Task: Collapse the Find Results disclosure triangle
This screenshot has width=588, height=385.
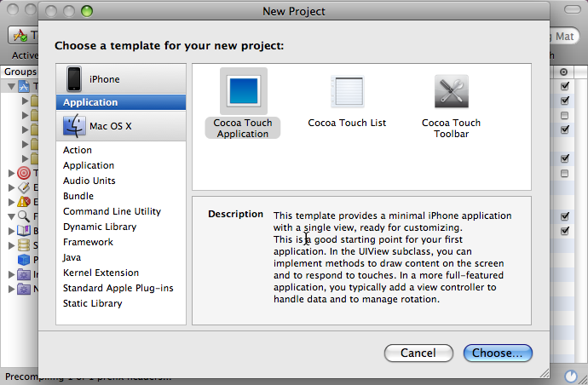Action: [x=12, y=216]
